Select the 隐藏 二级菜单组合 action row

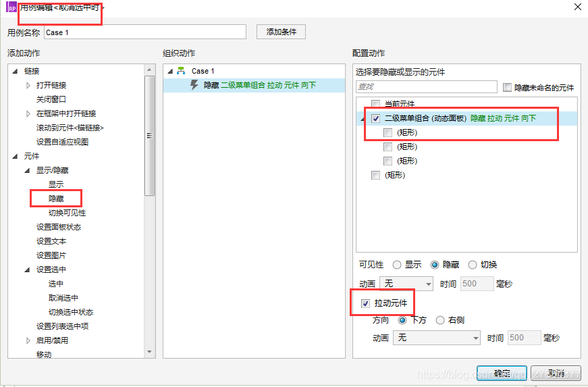pos(255,85)
